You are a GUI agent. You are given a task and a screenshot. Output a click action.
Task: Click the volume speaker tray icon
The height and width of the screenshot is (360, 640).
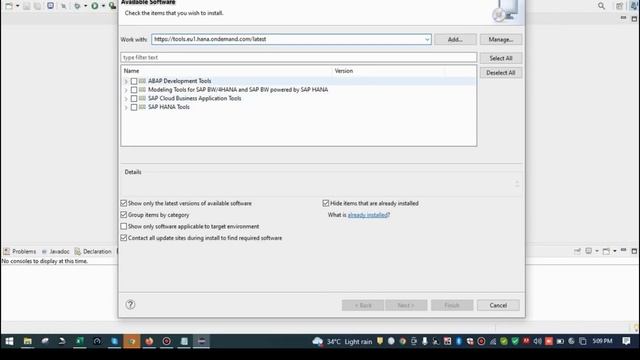click(x=537, y=341)
